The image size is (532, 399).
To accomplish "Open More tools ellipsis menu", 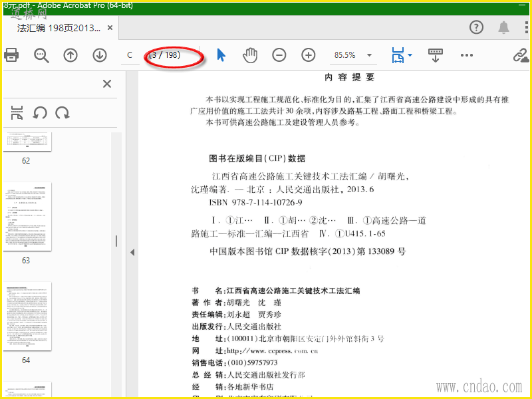I will pyautogui.click(x=467, y=55).
